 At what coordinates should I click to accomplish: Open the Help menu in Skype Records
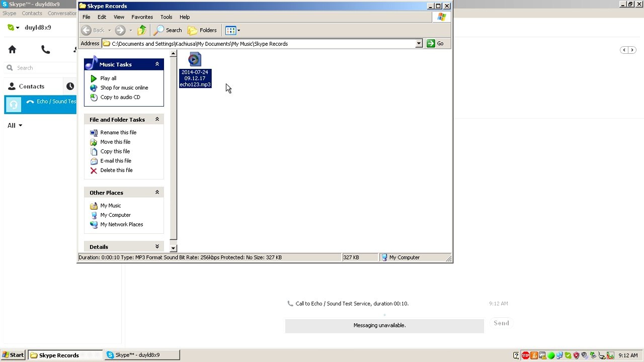click(x=185, y=17)
